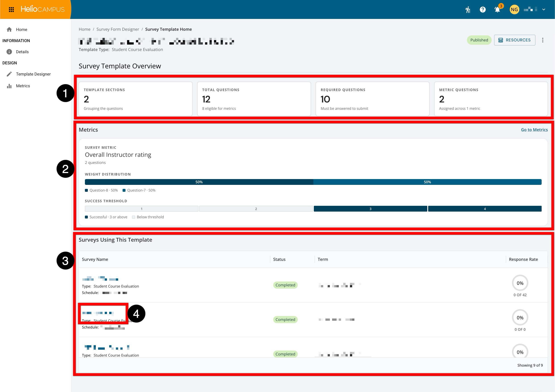
Task: Click the Survey Template Home breadcrumb
Action: (x=169, y=29)
